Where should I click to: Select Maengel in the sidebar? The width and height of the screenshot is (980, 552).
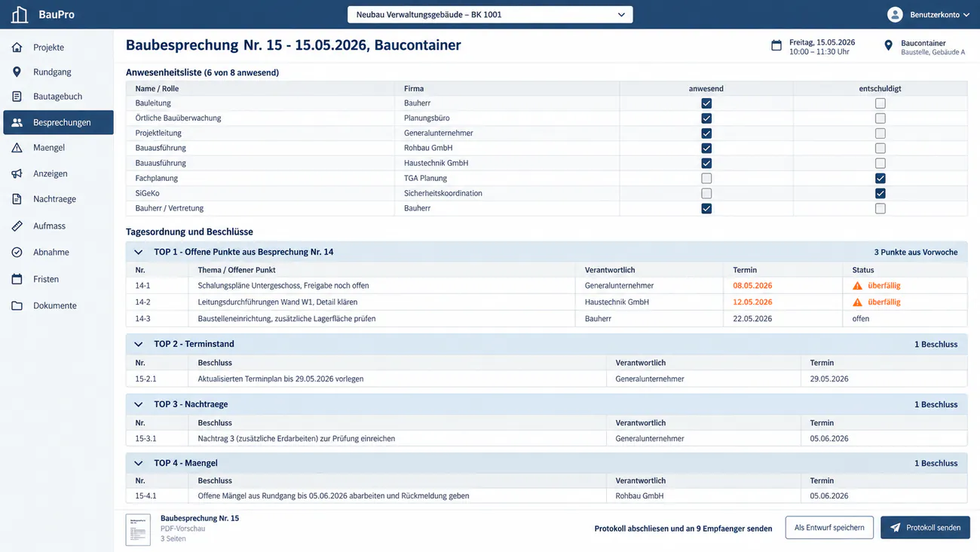58,148
